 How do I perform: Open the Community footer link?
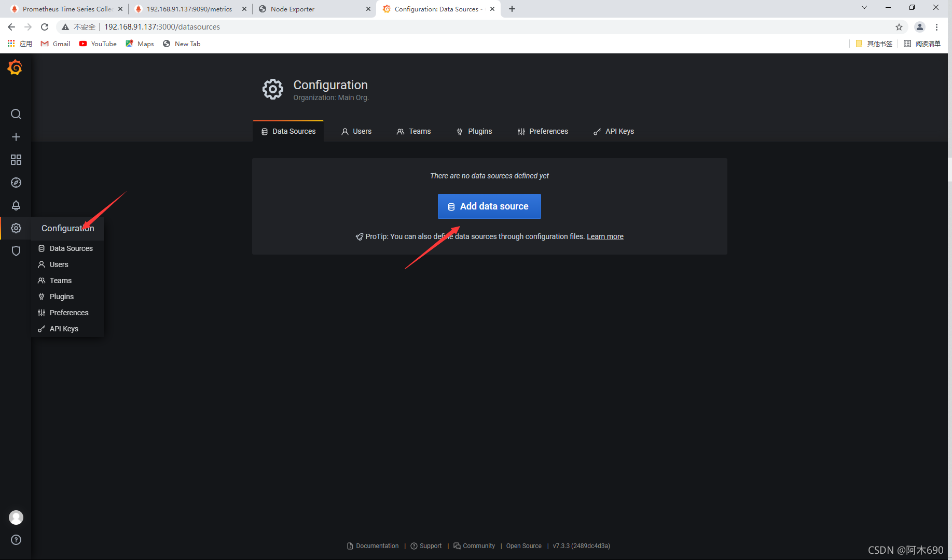(x=474, y=546)
